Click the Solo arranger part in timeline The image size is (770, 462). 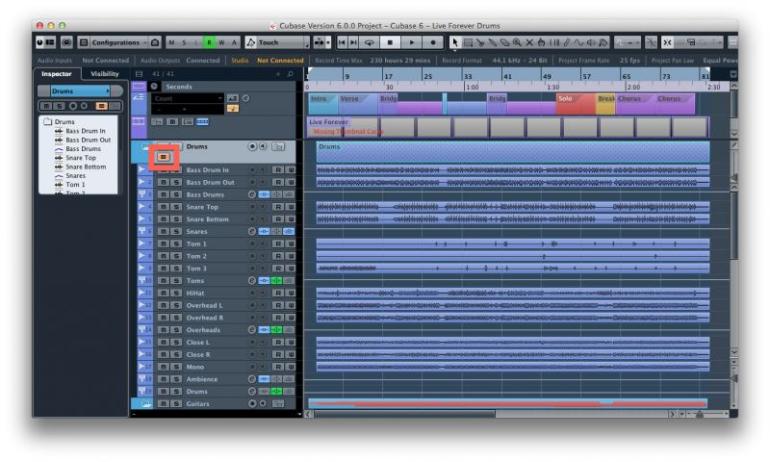tap(575, 104)
